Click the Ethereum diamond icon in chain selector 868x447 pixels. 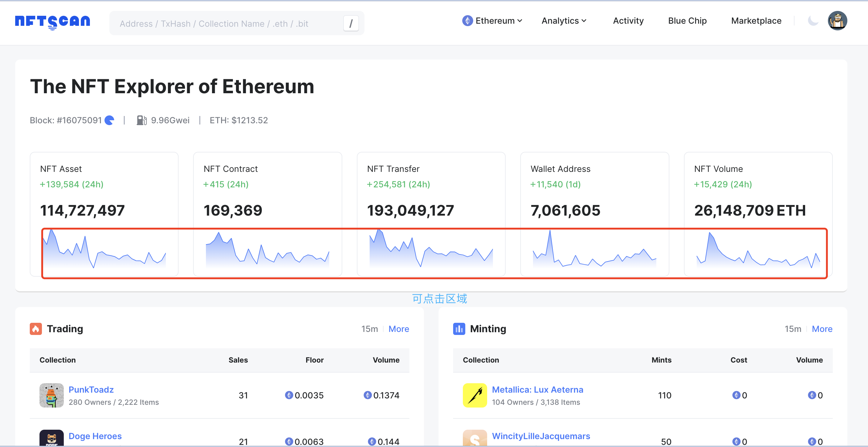click(x=467, y=21)
